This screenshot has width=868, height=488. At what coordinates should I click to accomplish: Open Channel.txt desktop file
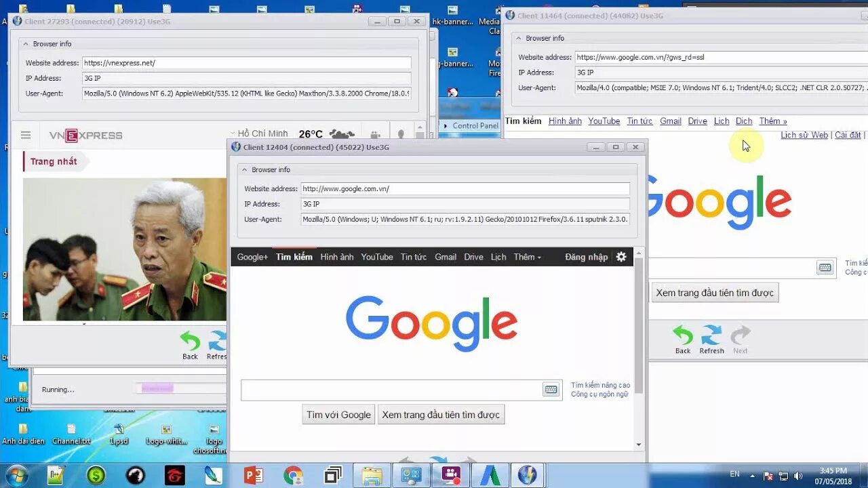[71, 434]
